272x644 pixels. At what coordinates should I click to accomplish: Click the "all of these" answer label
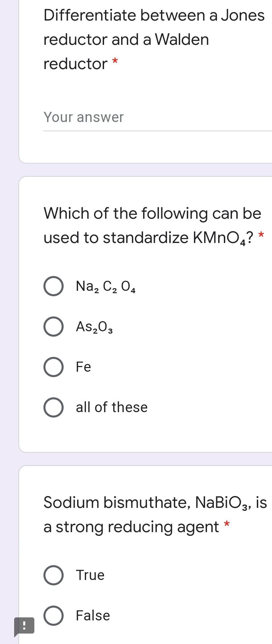111,407
